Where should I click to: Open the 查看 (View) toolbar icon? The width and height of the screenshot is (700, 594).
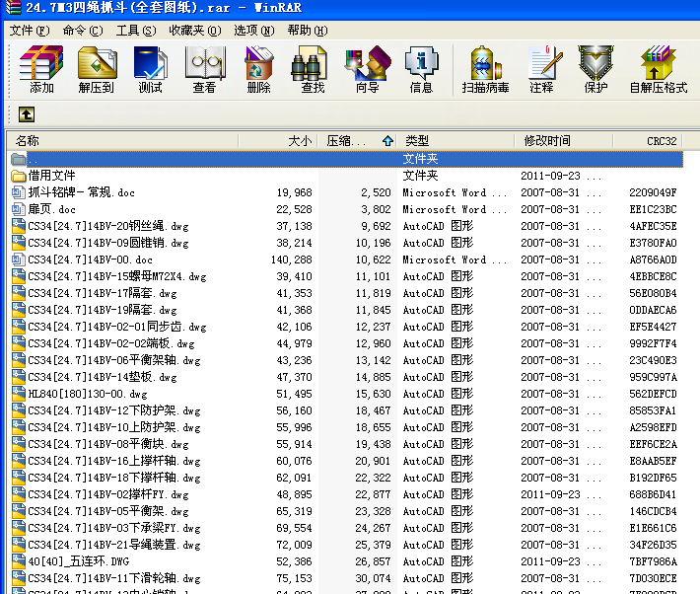[204, 69]
